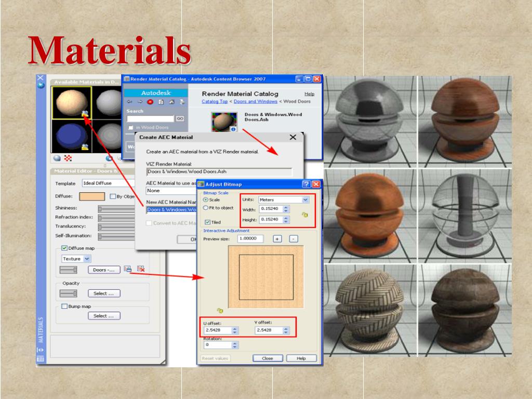
Task: Click the Select button under Bump map
Action: click(x=104, y=316)
